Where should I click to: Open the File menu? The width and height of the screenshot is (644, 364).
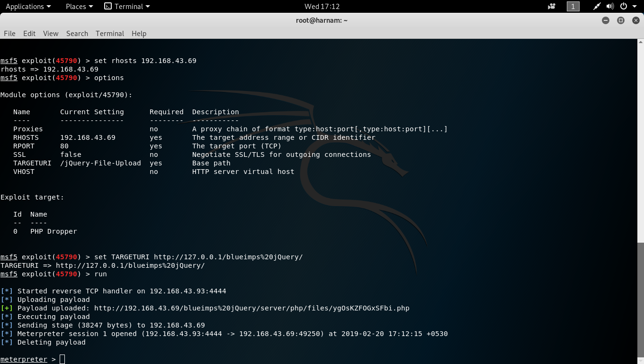point(9,33)
